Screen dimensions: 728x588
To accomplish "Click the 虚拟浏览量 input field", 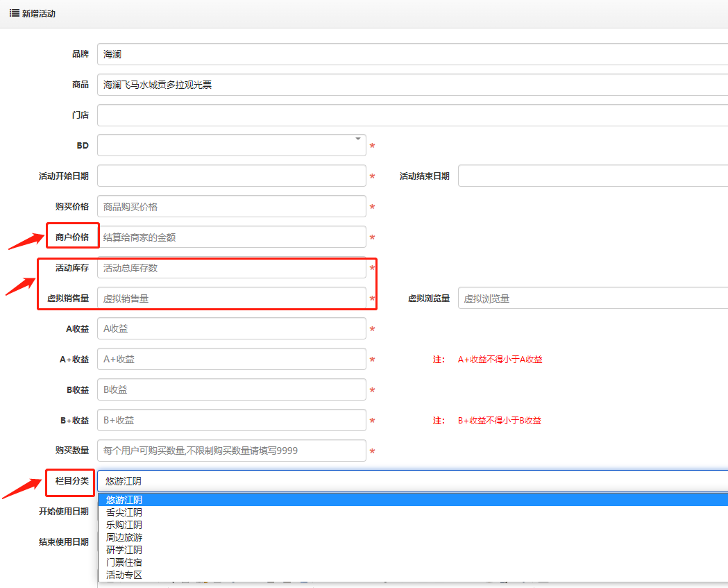I will (593, 299).
